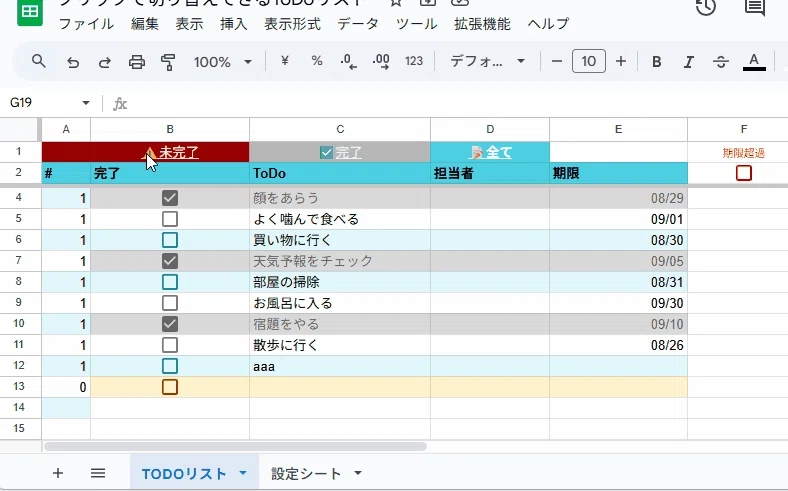Increase font size with plus button
788x491 pixels.
(621, 61)
